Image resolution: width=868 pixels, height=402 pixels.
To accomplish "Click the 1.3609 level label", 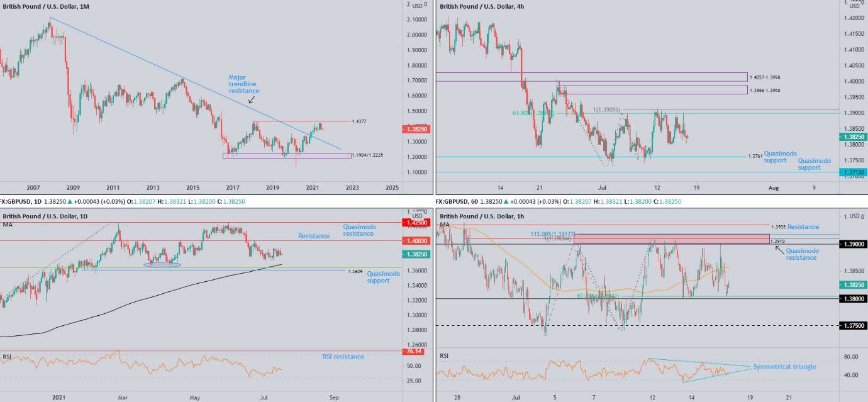I will click(355, 271).
